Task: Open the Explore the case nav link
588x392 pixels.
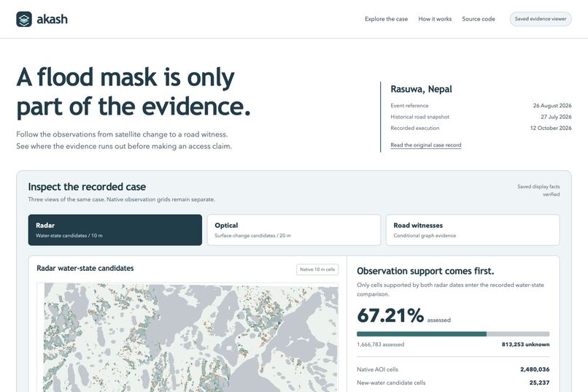Action: click(386, 19)
